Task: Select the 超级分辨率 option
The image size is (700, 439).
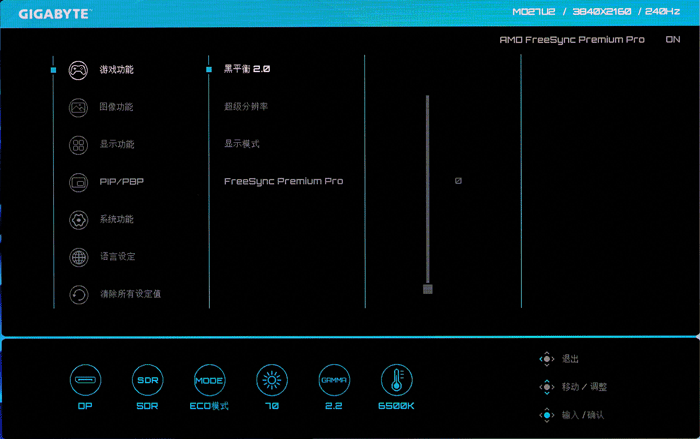Action: 246,106
